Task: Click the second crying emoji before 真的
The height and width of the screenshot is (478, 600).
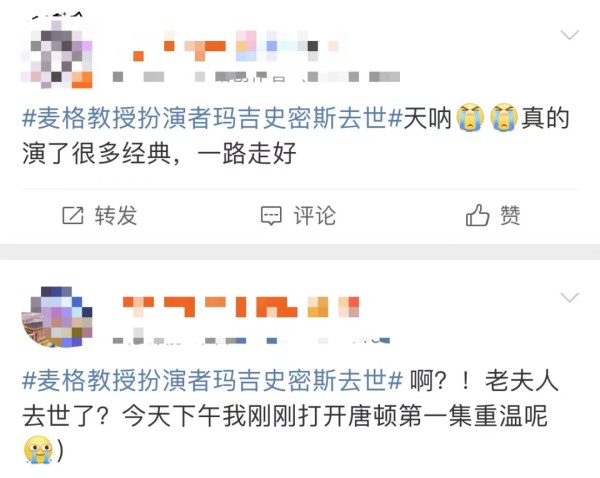Action: click(505, 118)
